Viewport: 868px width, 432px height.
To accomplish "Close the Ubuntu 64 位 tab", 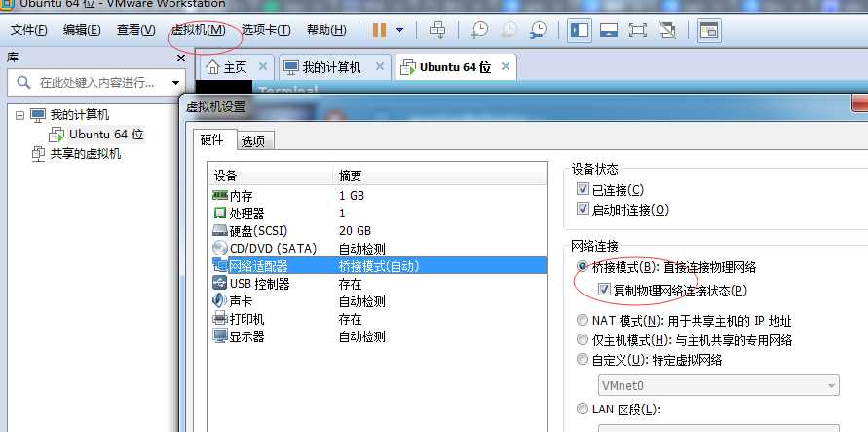I will [506, 66].
